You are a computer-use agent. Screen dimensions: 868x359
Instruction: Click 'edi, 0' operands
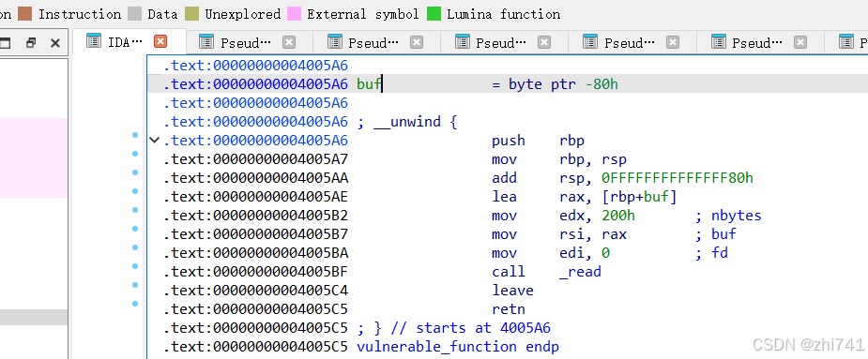585,253
